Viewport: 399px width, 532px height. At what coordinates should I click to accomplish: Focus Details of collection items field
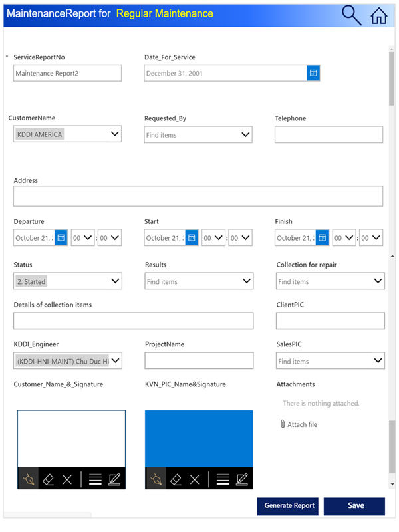134,321
